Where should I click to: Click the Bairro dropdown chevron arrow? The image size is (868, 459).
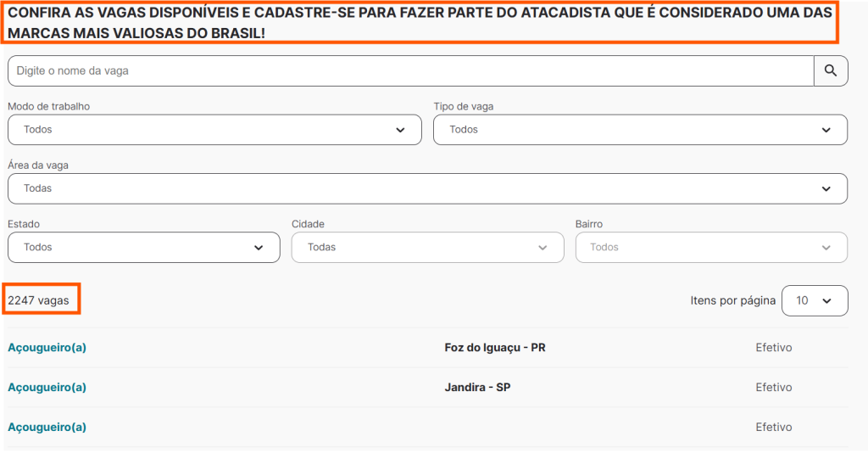(x=826, y=247)
